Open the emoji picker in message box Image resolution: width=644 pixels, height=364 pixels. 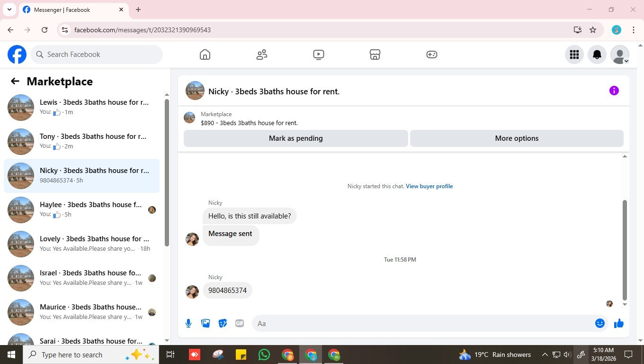click(600, 323)
